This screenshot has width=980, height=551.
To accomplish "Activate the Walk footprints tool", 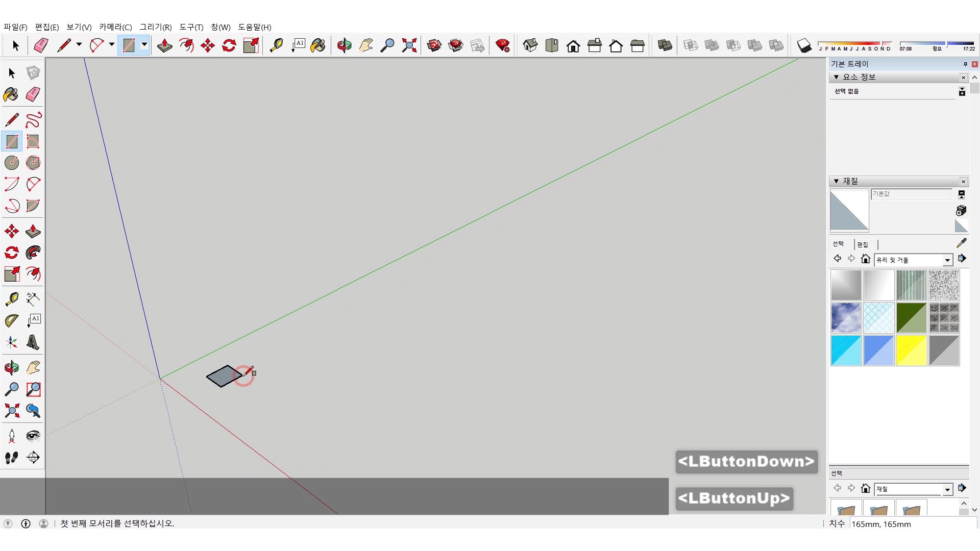I will (11, 458).
